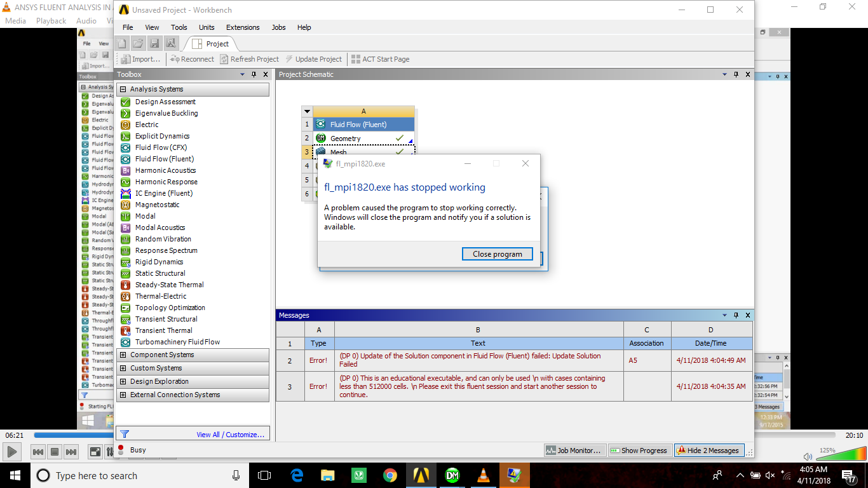Select Topology Optimization icon
The width and height of the screenshot is (868, 488).
click(125, 308)
